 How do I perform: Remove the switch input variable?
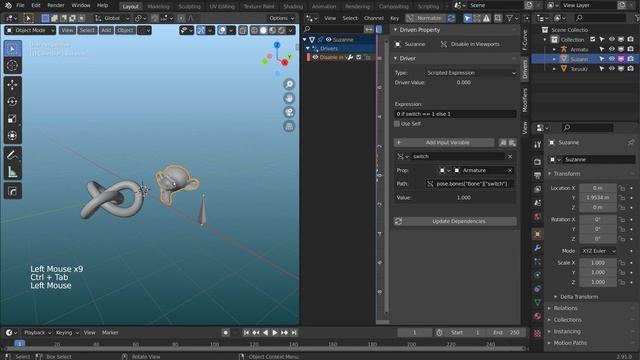[x=510, y=156]
